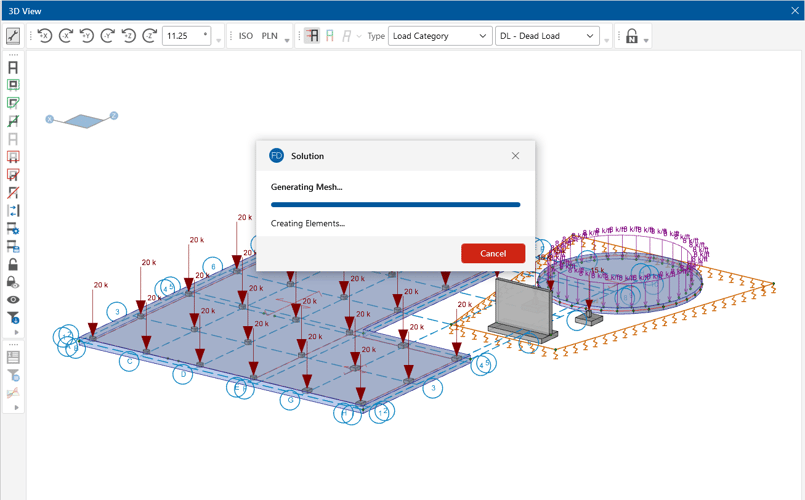805x500 pixels.
Task: Switch to PLN plan view
Action: 270,36
